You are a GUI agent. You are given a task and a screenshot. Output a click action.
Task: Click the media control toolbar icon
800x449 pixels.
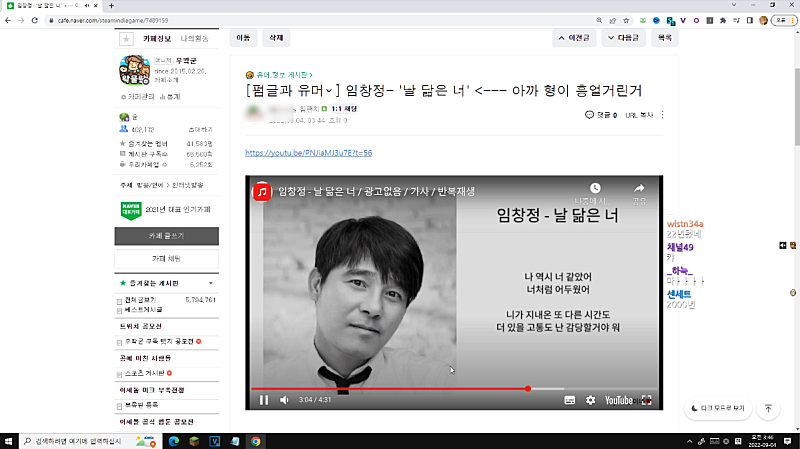pos(736,20)
